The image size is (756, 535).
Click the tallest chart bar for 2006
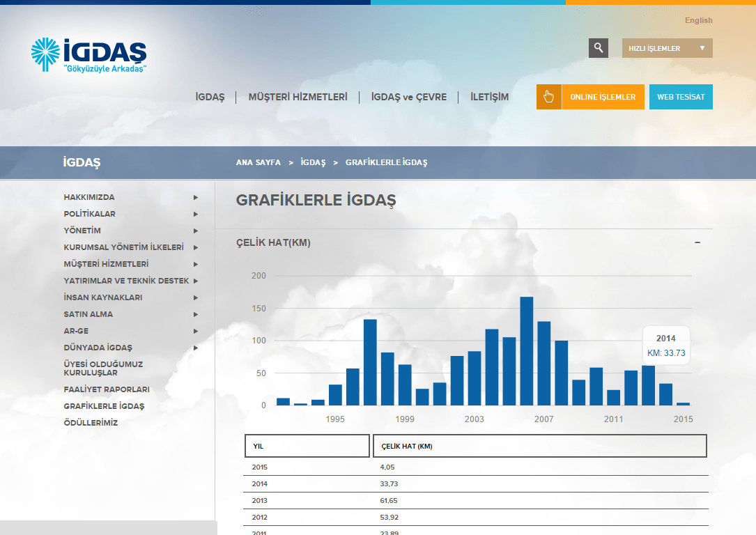coord(527,351)
